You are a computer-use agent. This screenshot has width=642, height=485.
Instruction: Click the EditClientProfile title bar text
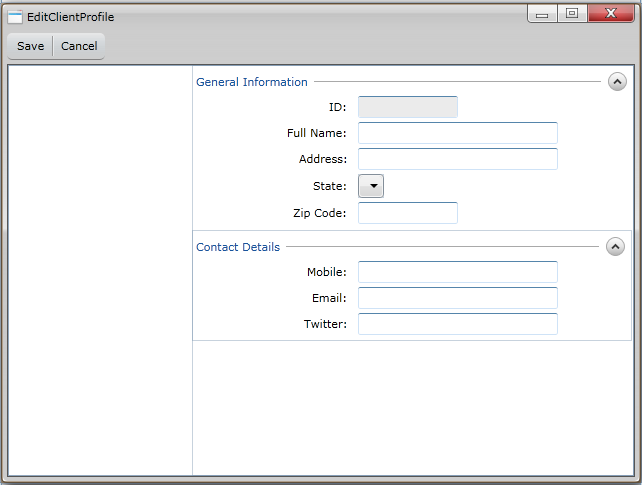pyautogui.click(x=70, y=17)
